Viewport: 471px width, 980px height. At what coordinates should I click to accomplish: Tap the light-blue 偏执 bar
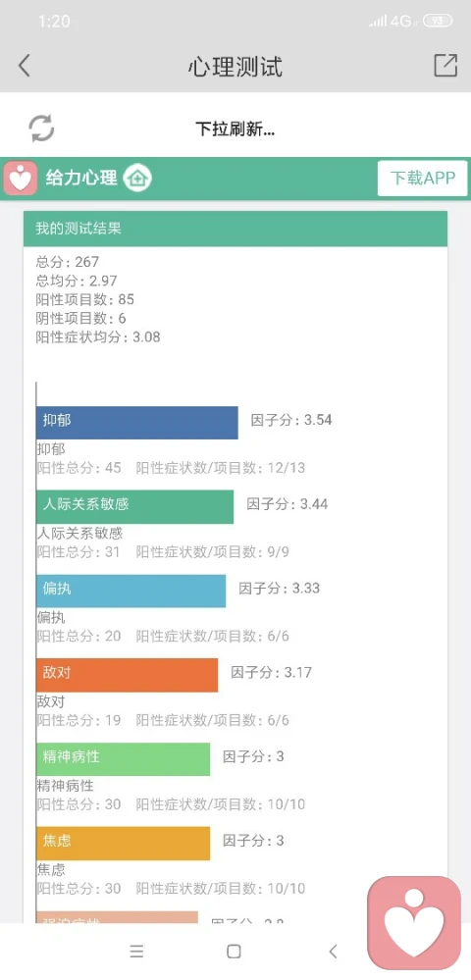pyautogui.click(x=131, y=592)
